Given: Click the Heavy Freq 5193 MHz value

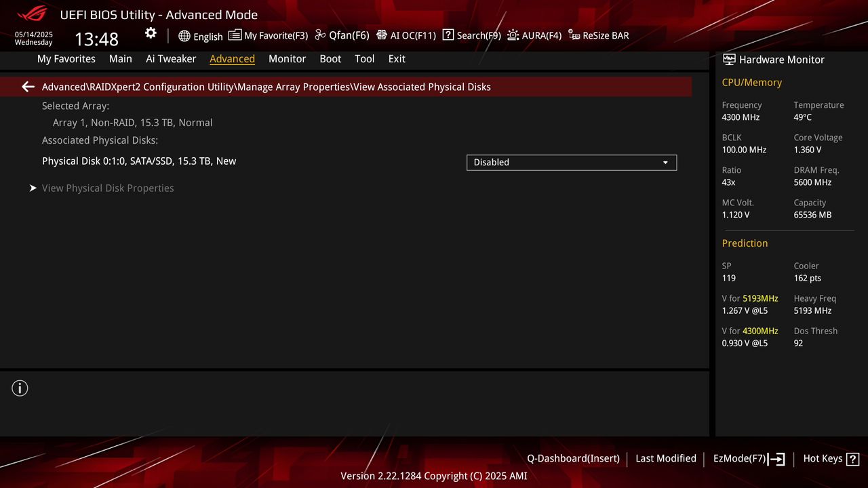Looking at the screenshot, I should pos(812,310).
